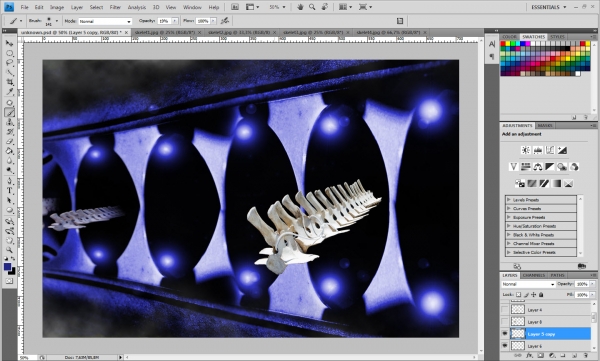The height and width of the screenshot is (361, 600).
Task: Open the Brush preset picker
Action: click(x=57, y=21)
